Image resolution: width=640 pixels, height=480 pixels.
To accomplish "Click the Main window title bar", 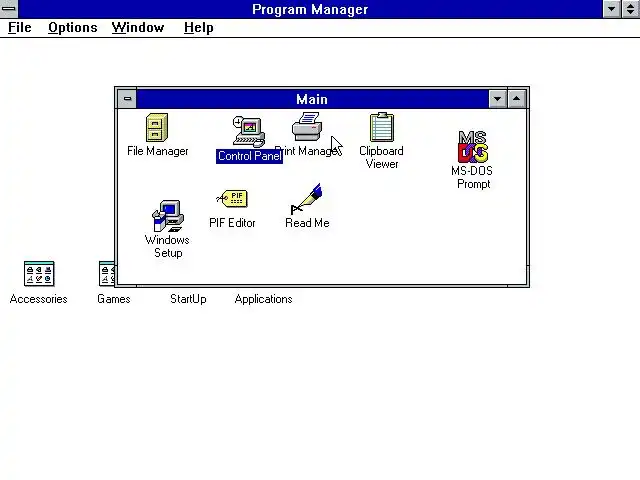I will [312, 99].
